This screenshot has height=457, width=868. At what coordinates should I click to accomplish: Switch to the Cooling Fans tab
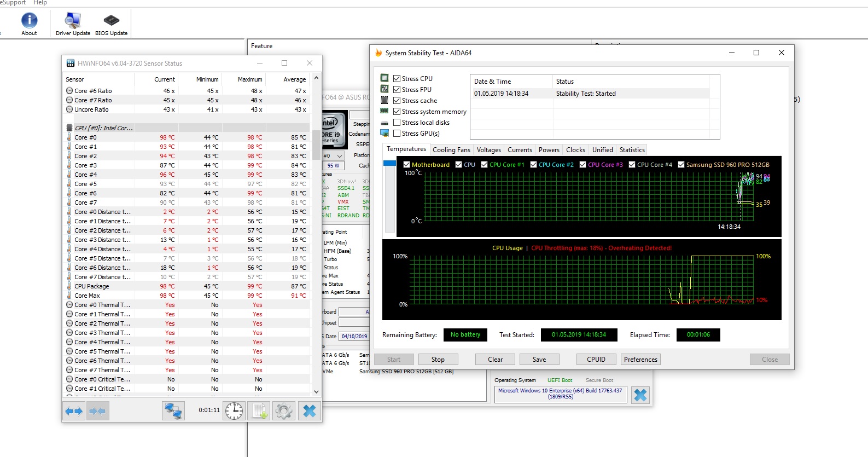(x=451, y=150)
